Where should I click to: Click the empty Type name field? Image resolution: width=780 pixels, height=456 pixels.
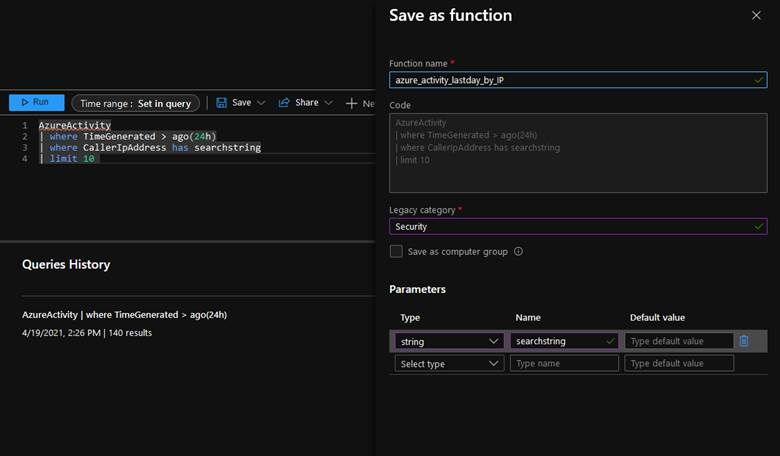[x=564, y=364]
